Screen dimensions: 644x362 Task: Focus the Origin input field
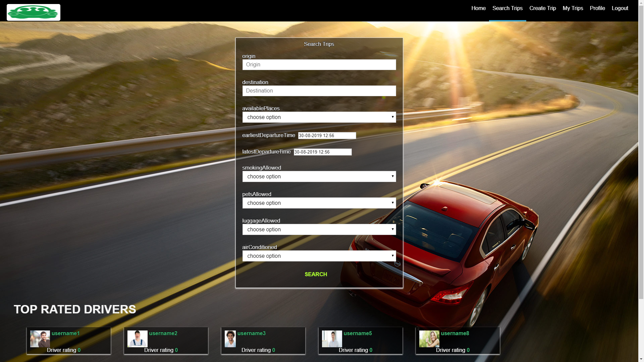[319, 65]
